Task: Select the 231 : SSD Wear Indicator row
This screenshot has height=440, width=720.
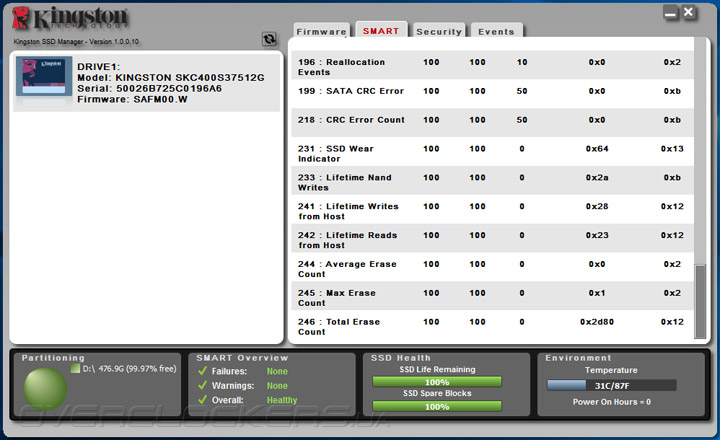Action: click(492, 152)
